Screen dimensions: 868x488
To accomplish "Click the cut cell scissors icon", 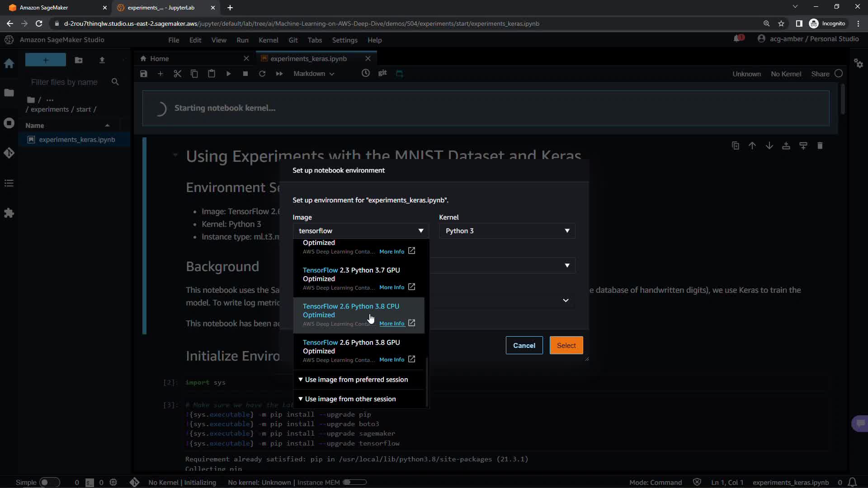I will [x=177, y=74].
